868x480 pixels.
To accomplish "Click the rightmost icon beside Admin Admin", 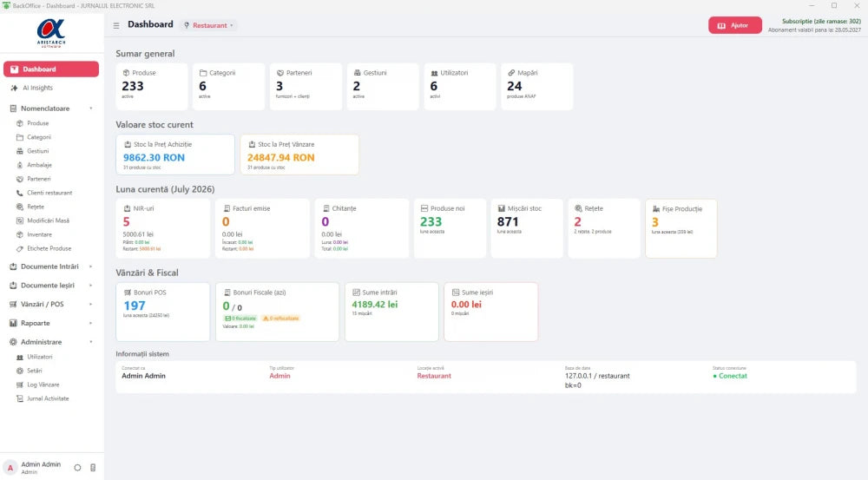I will 93,468.
